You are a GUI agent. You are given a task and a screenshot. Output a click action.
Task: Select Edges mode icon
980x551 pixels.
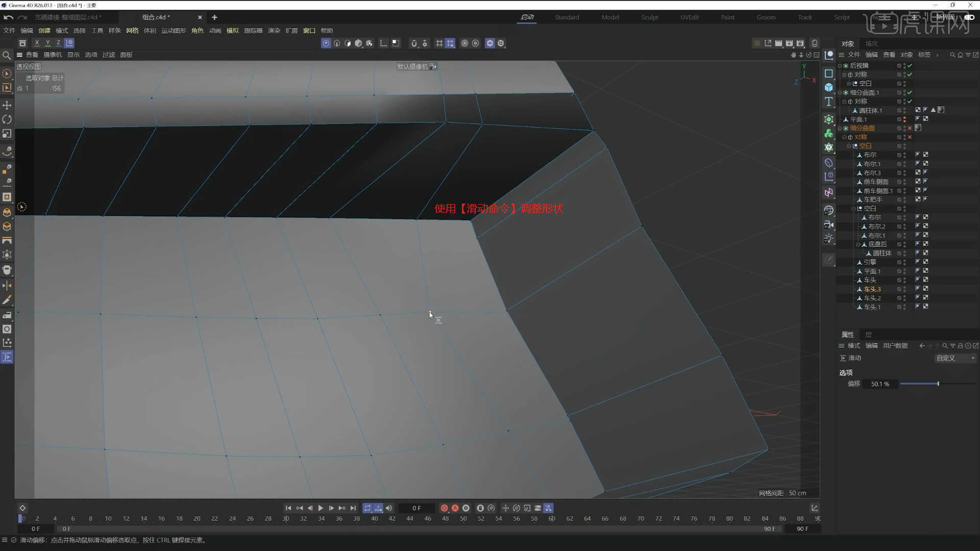(337, 43)
